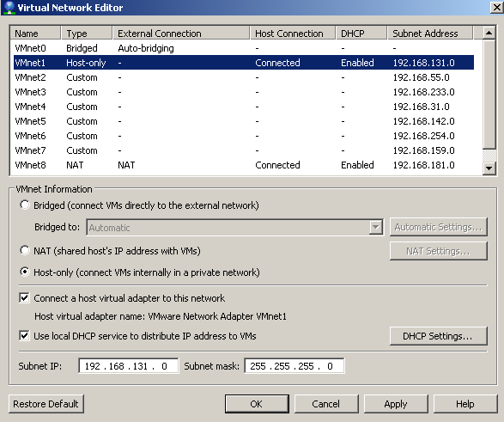
Task: Click the Host Connection column header
Action: point(293,34)
